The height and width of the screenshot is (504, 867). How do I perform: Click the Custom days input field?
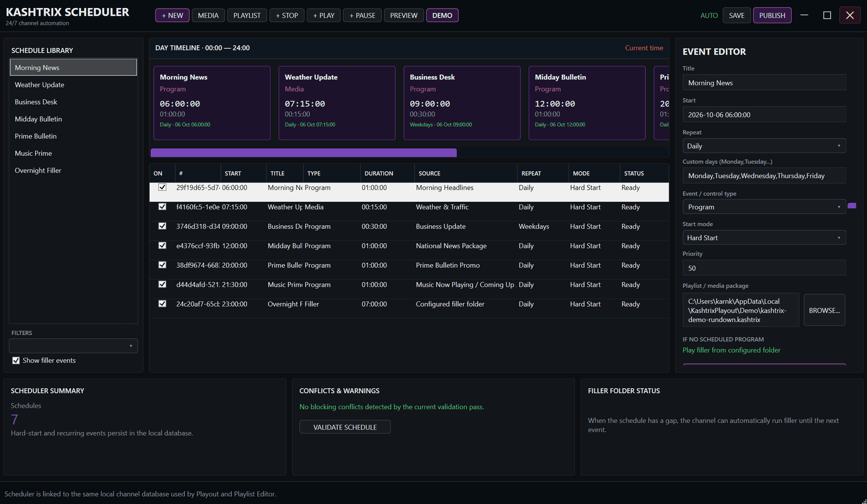click(x=764, y=176)
